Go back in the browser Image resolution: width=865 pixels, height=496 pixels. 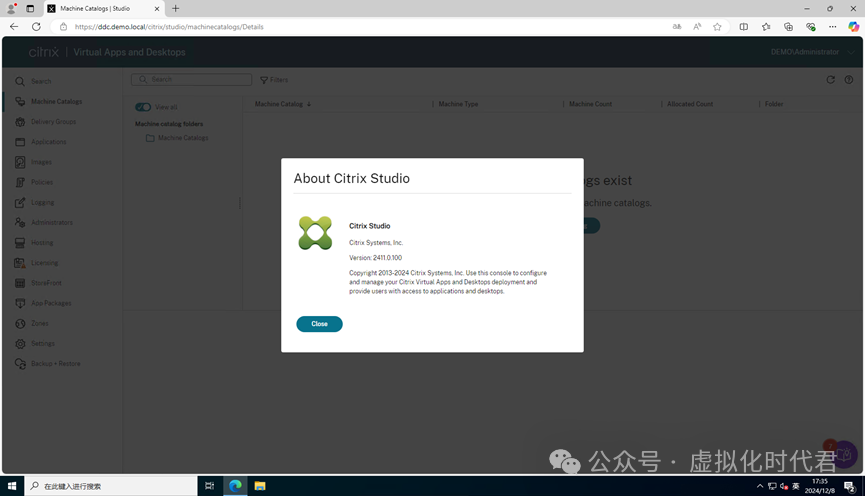click(14, 26)
